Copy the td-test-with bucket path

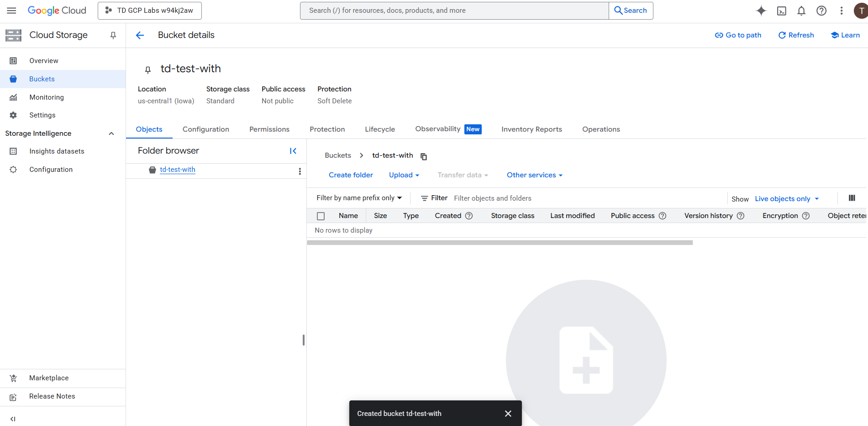pyautogui.click(x=424, y=156)
